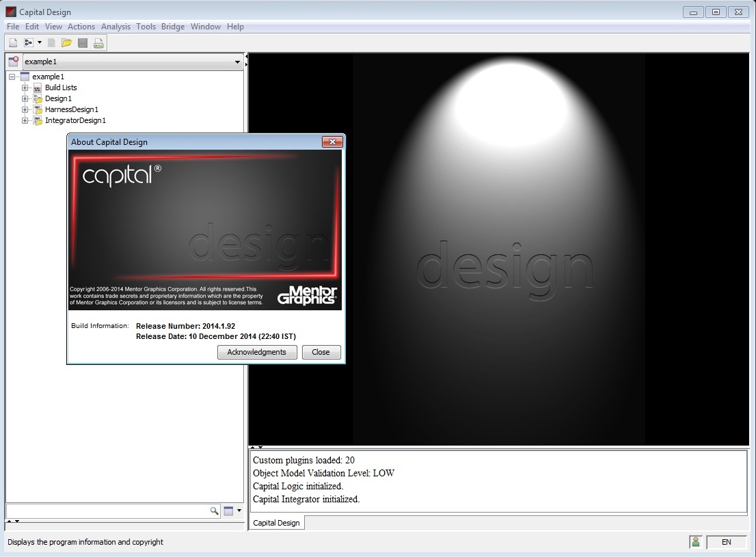Switch to the Capital Design output tab
This screenshot has width=756, height=557.
pyautogui.click(x=276, y=523)
